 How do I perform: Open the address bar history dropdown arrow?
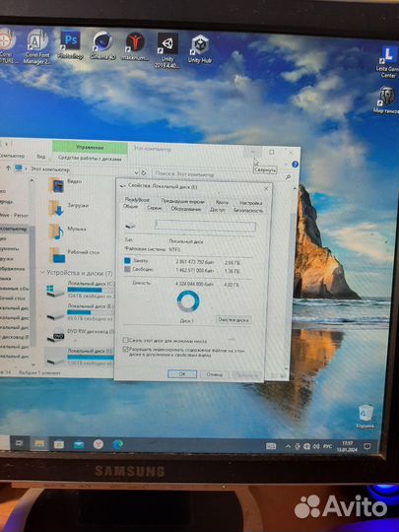[x=136, y=173]
